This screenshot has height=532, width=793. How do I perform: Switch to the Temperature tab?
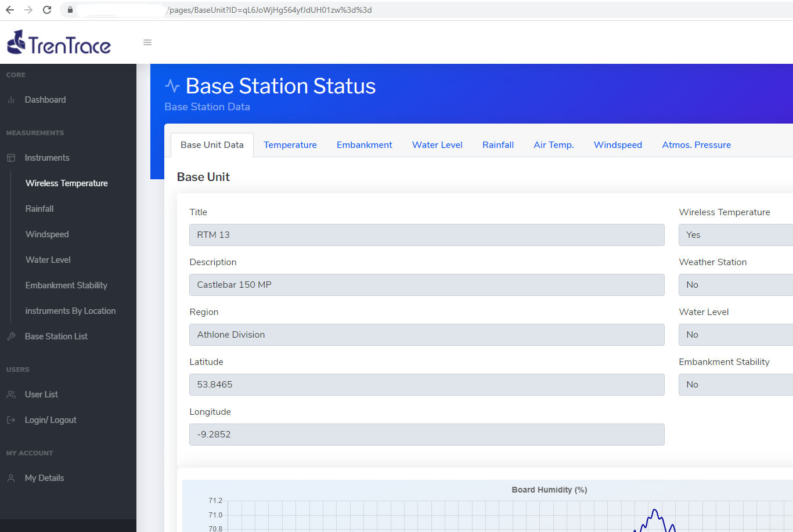click(290, 145)
